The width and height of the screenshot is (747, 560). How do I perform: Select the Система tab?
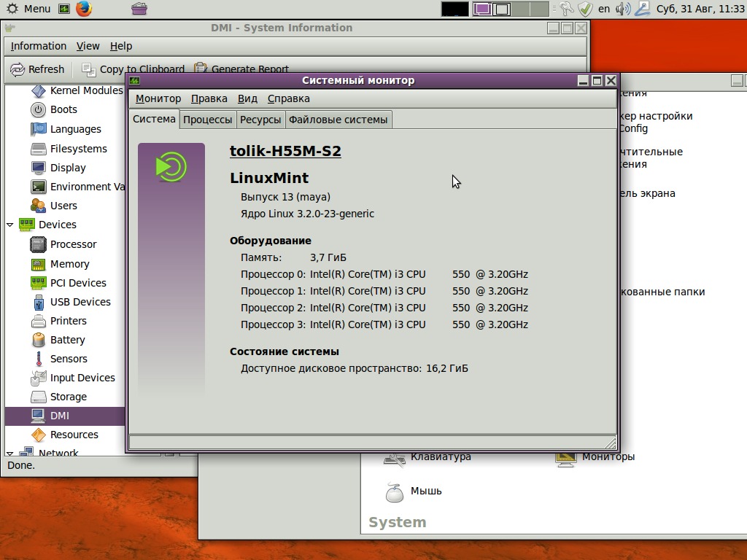click(155, 119)
